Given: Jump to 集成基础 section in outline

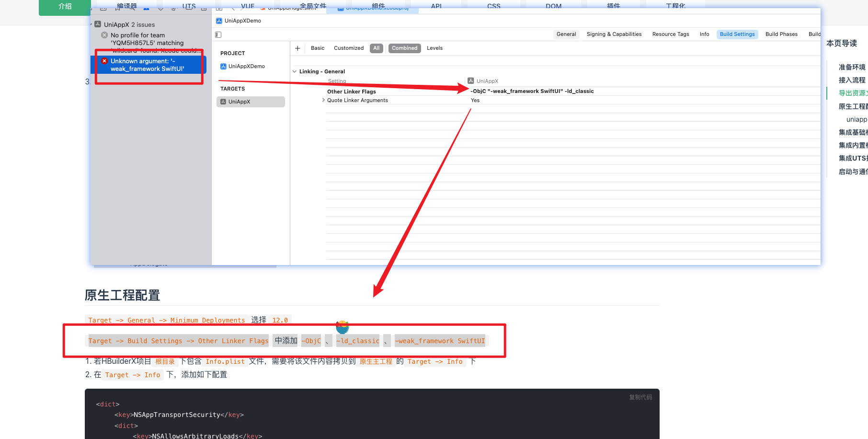Looking at the screenshot, I should (x=853, y=132).
